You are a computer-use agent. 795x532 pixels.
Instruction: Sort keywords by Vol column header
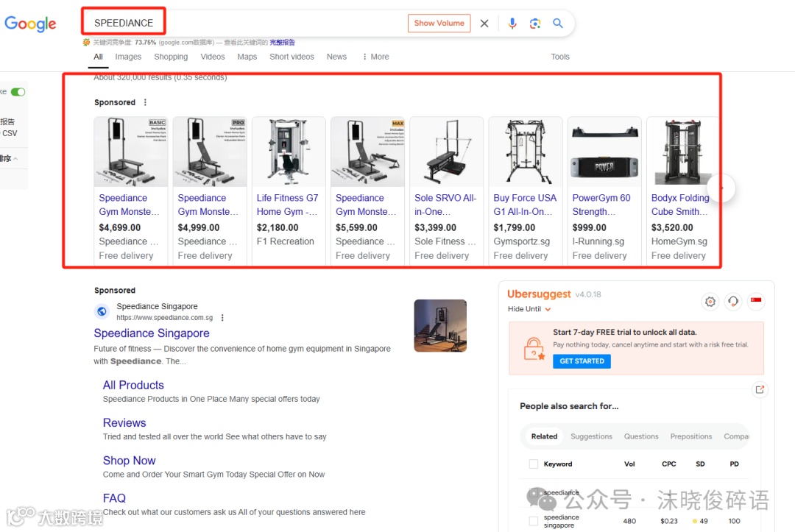(629, 464)
